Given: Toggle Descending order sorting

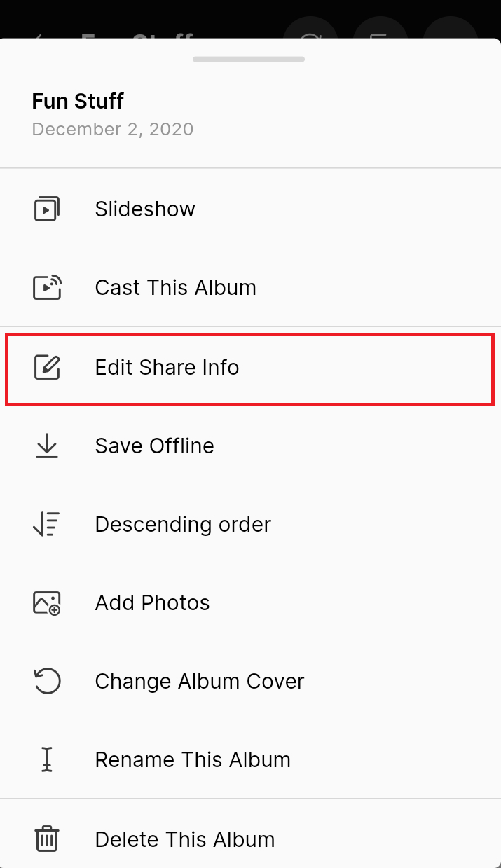Looking at the screenshot, I should point(250,524).
